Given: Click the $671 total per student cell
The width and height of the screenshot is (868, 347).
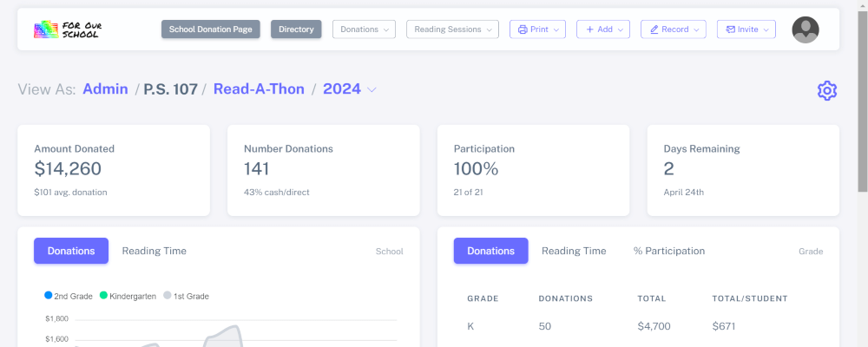Looking at the screenshot, I should click(x=724, y=326).
